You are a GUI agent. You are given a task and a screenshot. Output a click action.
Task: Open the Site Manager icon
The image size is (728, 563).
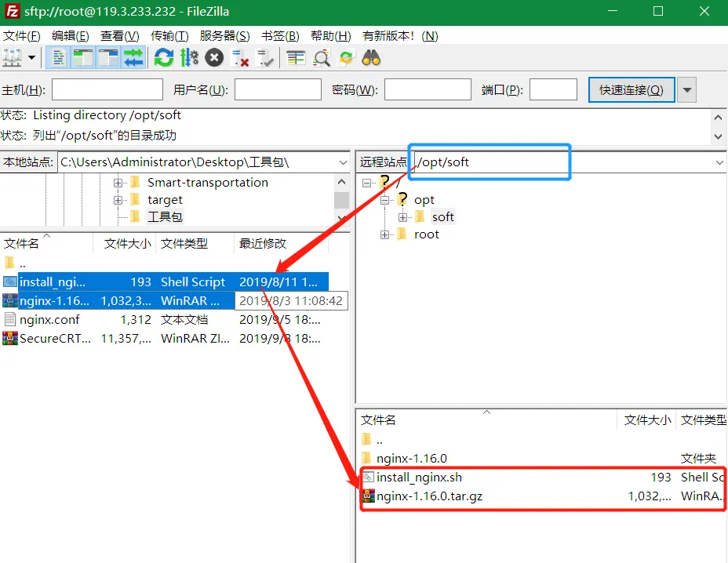coord(12,58)
